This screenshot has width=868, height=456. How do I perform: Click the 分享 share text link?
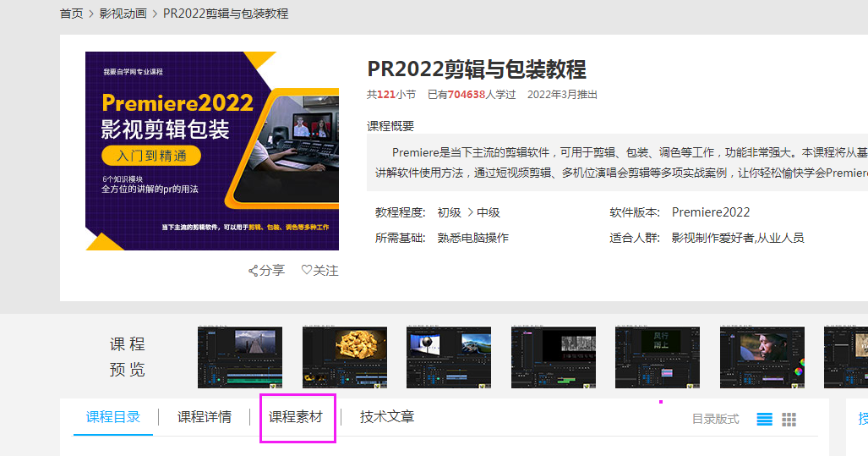pyautogui.click(x=272, y=271)
